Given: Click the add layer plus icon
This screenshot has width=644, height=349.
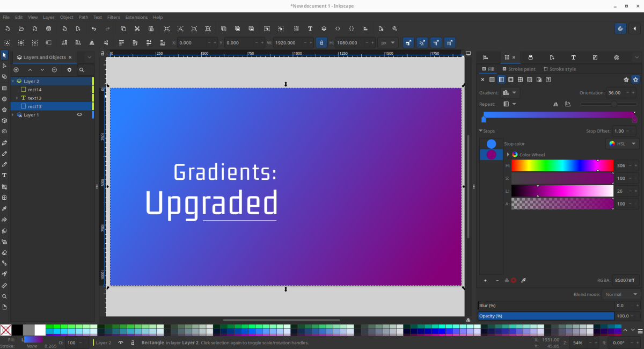Looking at the screenshot, I should (16, 70).
